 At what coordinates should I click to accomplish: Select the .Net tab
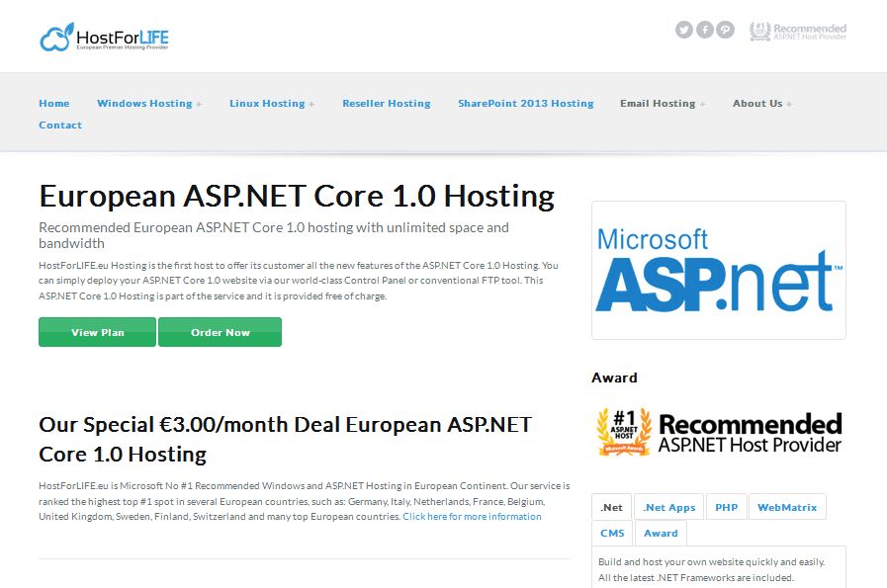(611, 507)
